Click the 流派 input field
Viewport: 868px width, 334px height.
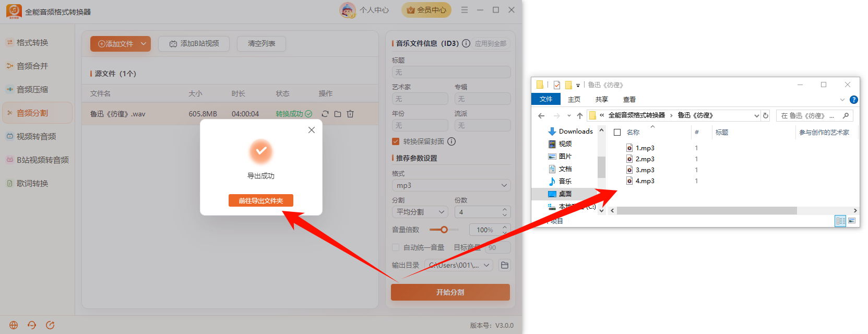483,125
